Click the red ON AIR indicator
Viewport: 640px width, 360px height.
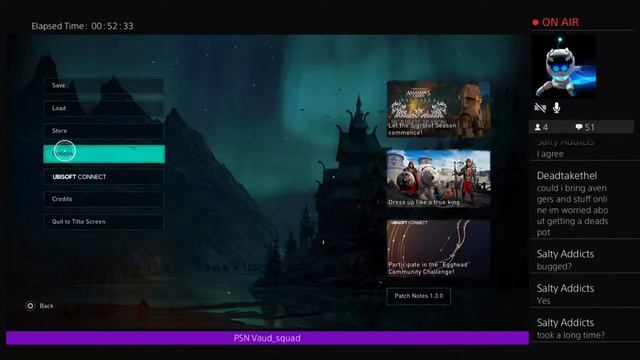(556, 22)
